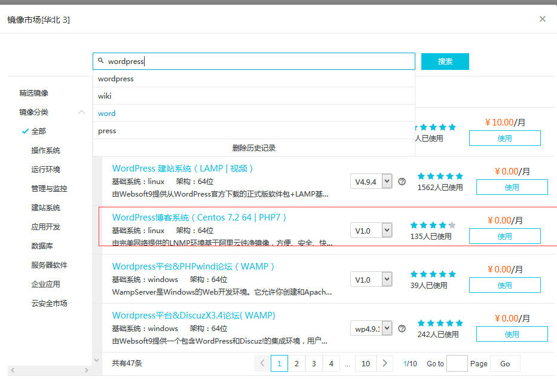Select the 操作系统 category

click(x=46, y=151)
